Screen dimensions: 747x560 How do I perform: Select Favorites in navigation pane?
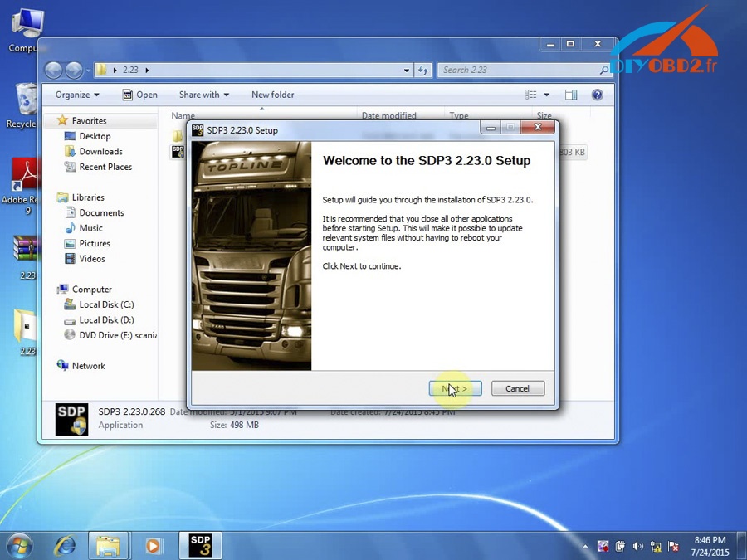click(x=89, y=121)
